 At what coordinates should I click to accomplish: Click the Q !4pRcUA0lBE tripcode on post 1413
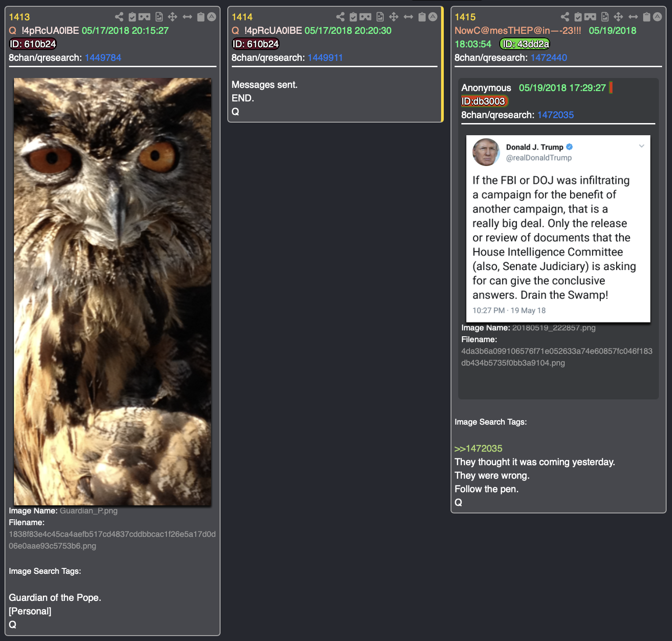pyautogui.click(x=44, y=31)
